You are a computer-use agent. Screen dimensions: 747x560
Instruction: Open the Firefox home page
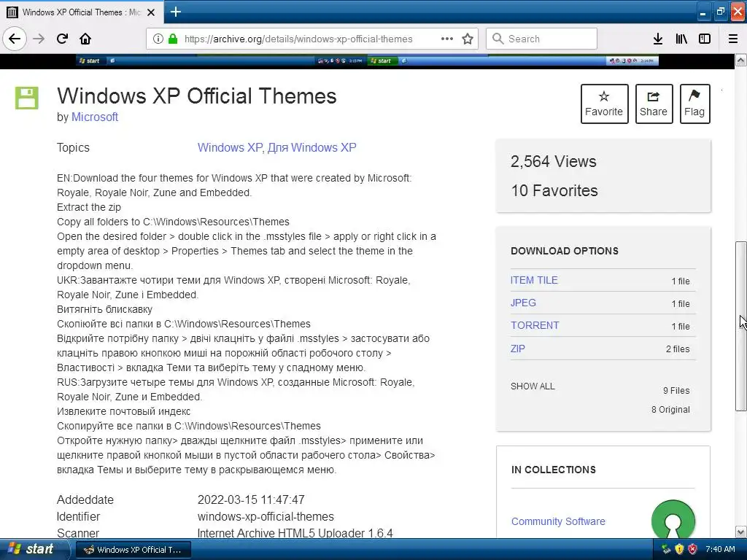point(85,39)
